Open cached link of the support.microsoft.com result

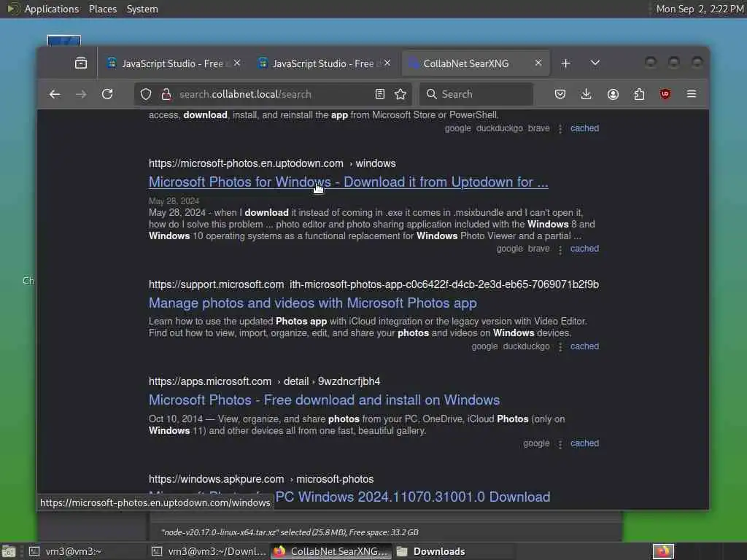coord(584,346)
